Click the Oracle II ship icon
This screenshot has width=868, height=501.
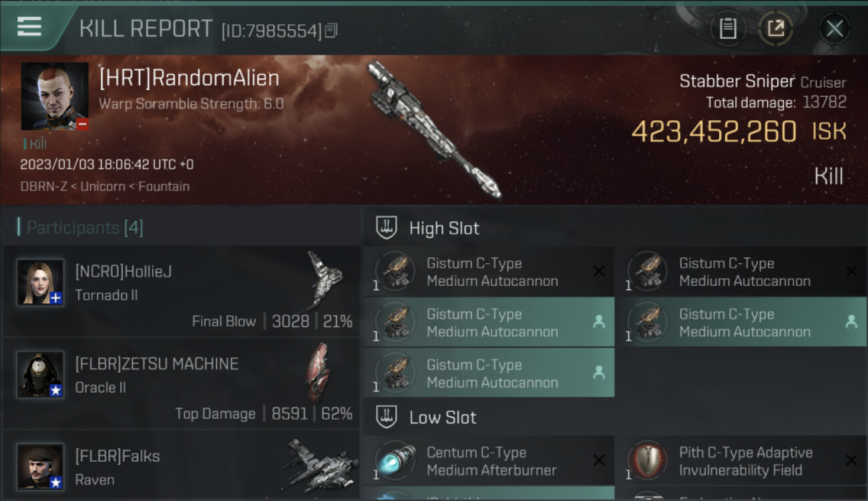[x=318, y=372]
